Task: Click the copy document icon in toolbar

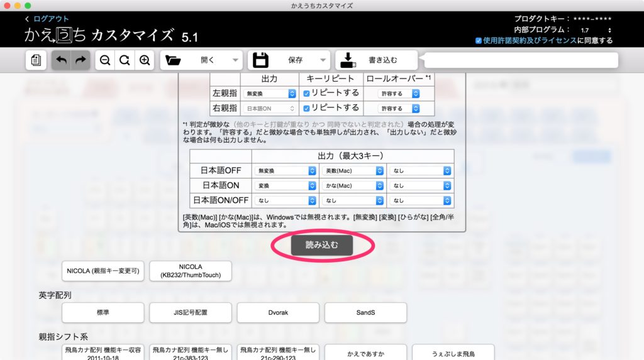Action: pyautogui.click(x=36, y=60)
